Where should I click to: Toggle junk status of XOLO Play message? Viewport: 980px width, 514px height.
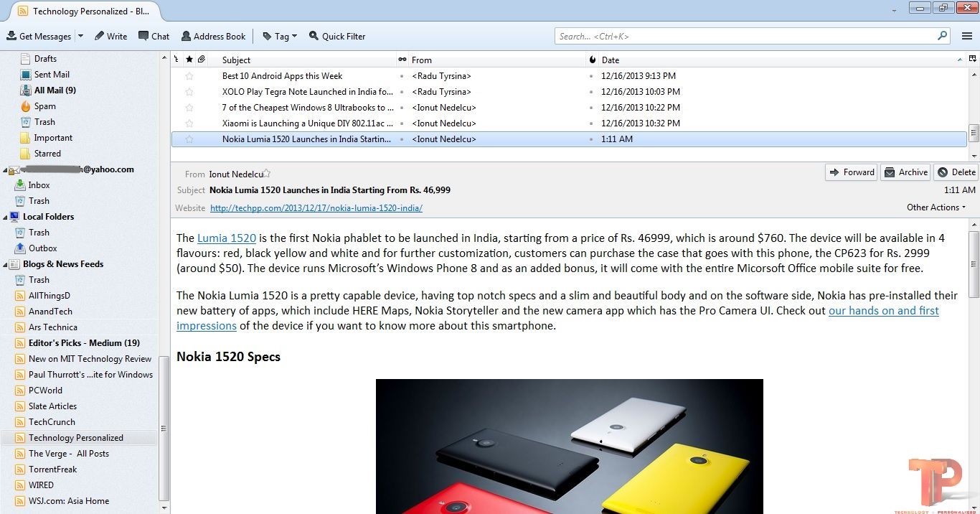coord(592,92)
